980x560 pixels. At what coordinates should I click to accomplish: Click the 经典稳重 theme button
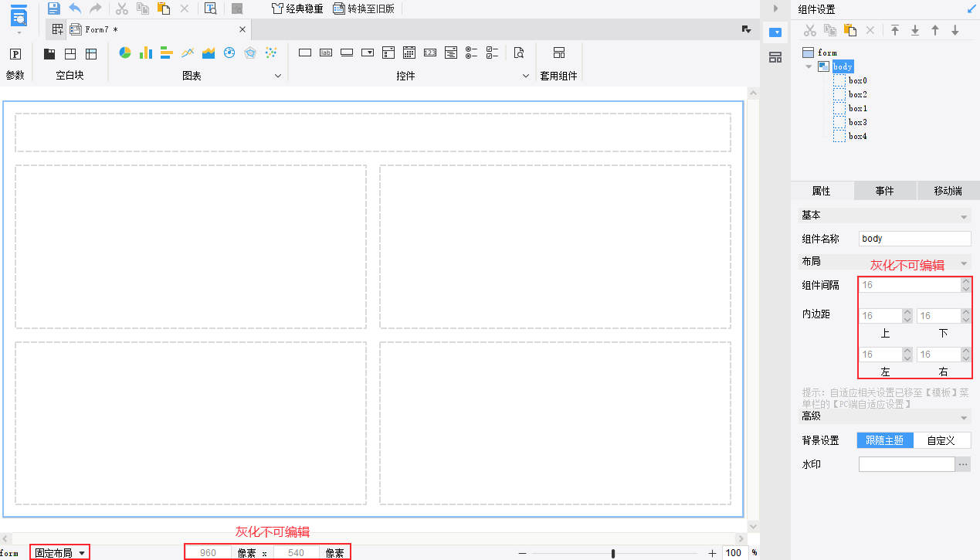point(298,9)
